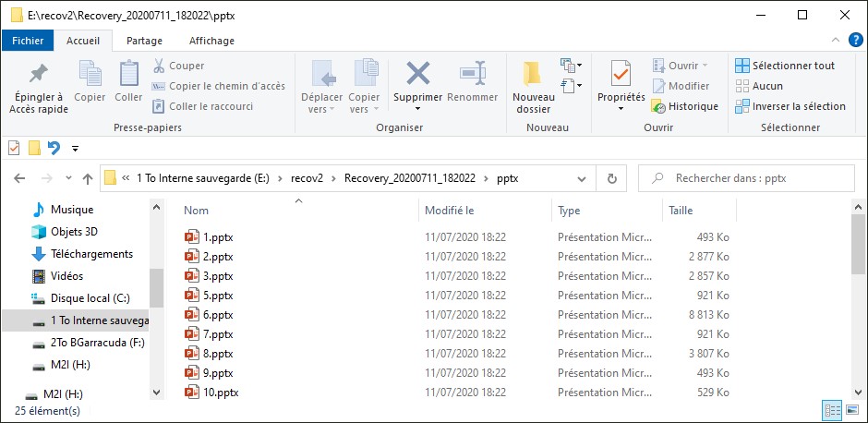Image resolution: width=868 pixels, height=423 pixels.
Task: Create a new folder with Nouveau dossier
Action: coord(533,87)
